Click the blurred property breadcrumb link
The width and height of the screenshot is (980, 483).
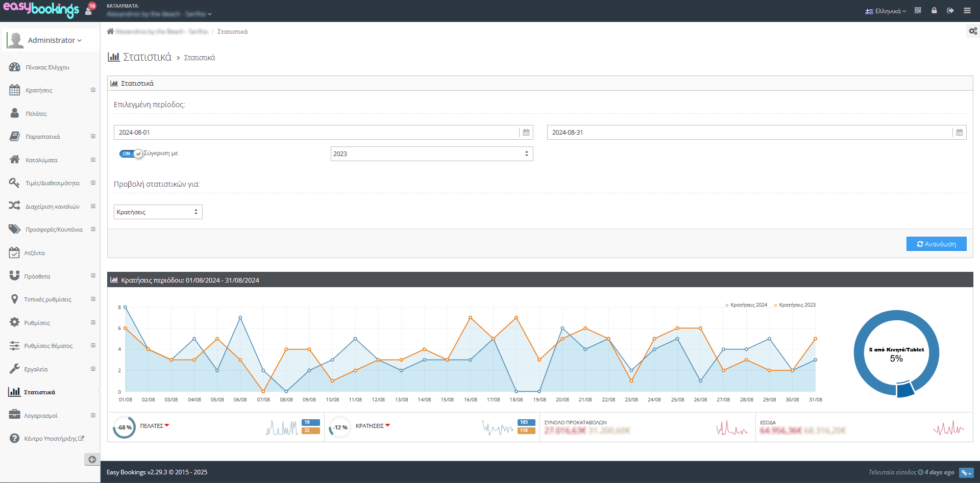(162, 32)
